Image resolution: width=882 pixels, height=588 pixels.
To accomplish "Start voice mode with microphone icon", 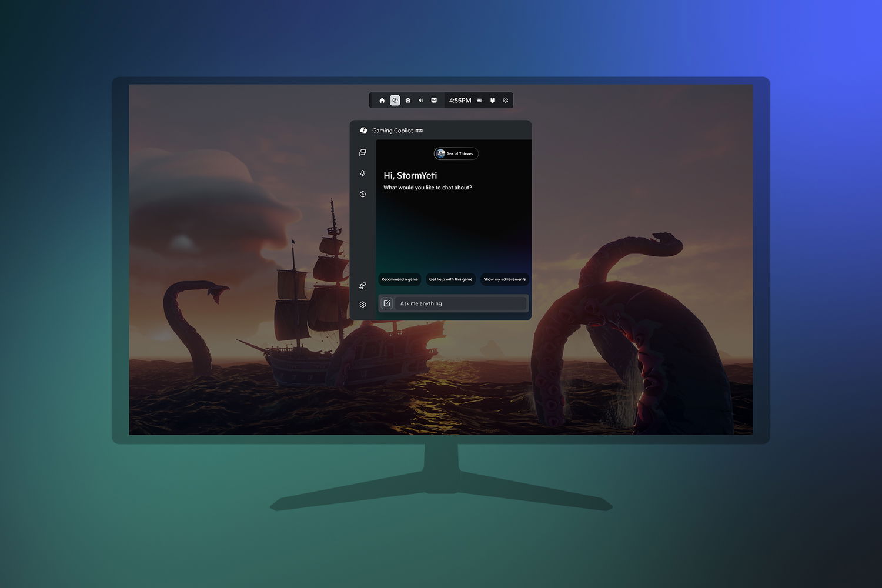I will [x=363, y=173].
